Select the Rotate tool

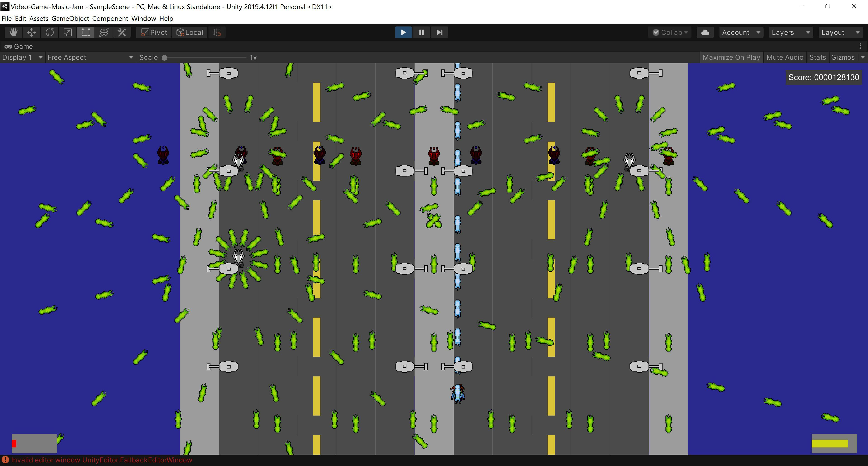coord(49,32)
